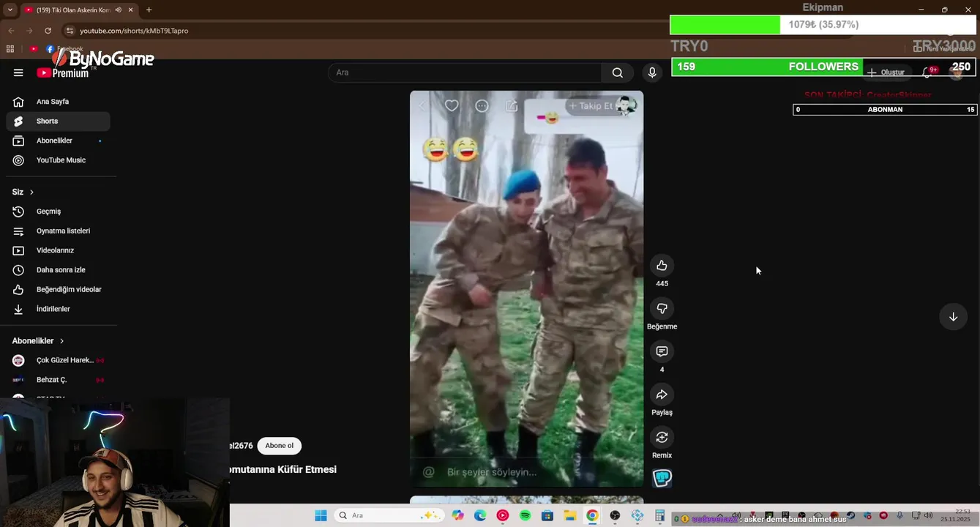980x527 pixels.
Task: Open a new browser tab
Action: [149, 10]
